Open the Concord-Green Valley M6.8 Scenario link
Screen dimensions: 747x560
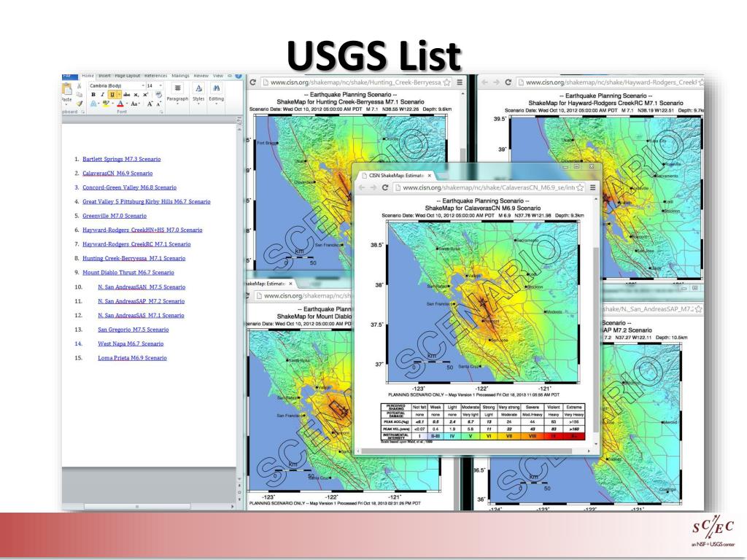[x=130, y=187]
